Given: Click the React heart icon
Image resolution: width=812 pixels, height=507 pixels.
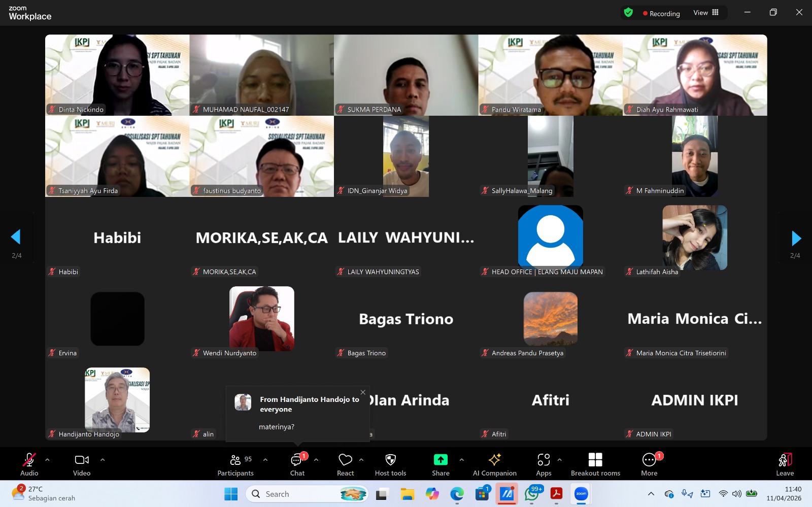Looking at the screenshot, I should point(345,464).
